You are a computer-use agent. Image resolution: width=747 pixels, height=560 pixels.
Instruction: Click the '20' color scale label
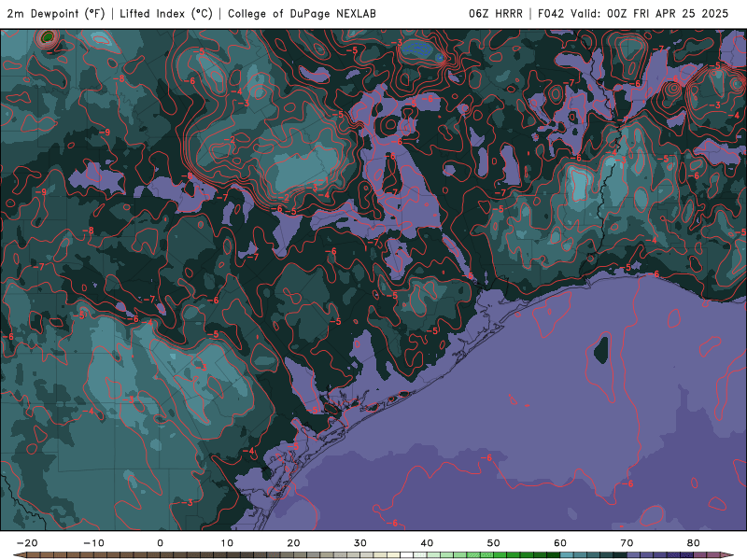(x=293, y=543)
